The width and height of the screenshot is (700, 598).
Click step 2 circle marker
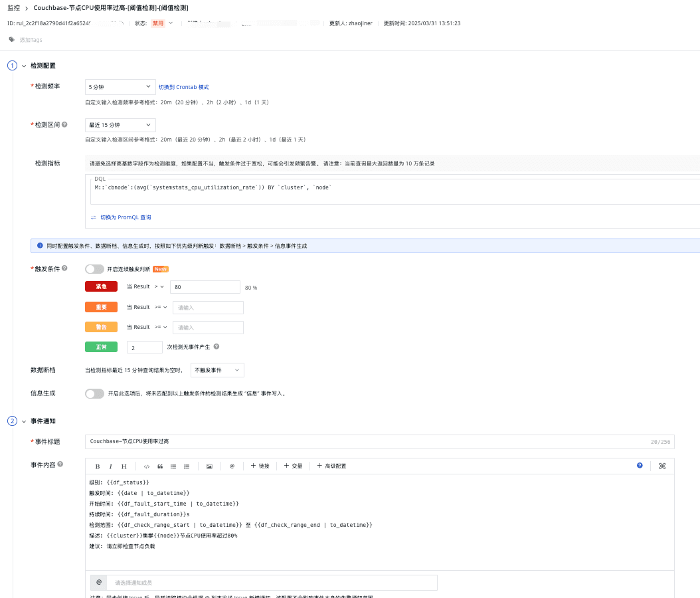(x=12, y=421)
